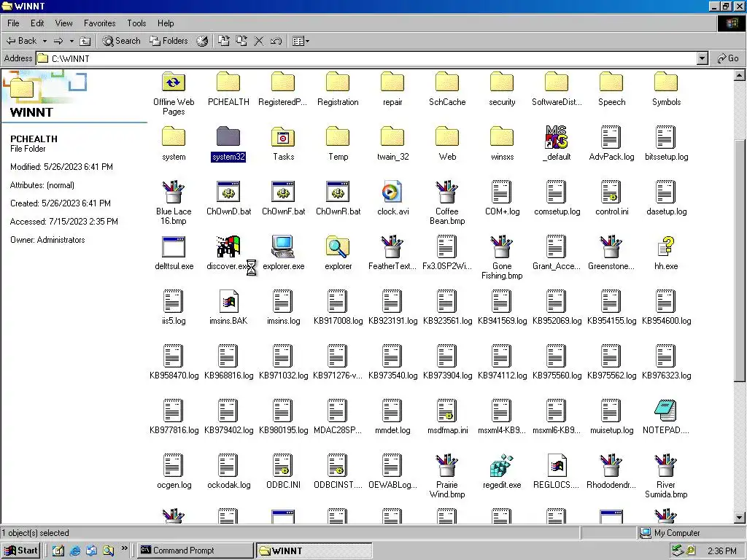
Task: Open the Tools menu
Action: 136,23
